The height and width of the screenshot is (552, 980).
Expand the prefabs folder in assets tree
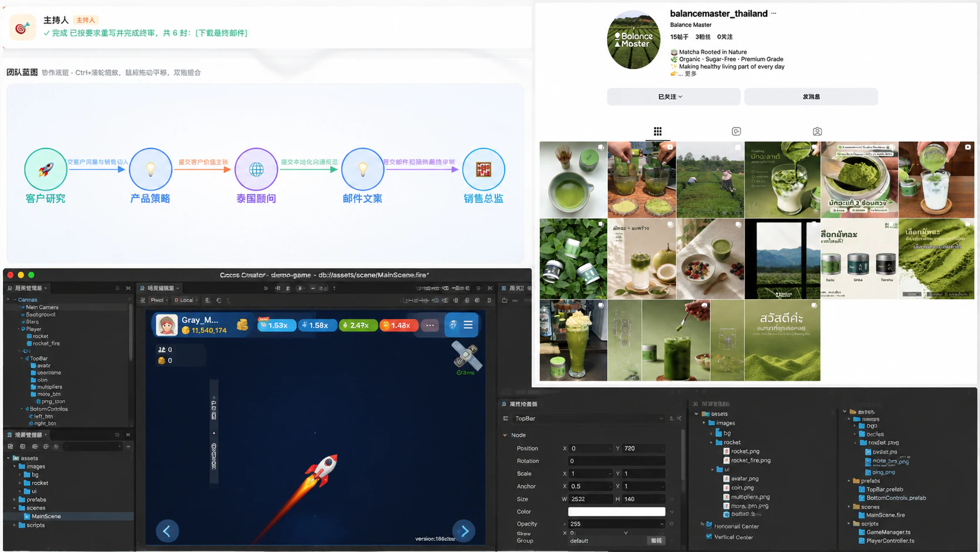click(15, 500)
